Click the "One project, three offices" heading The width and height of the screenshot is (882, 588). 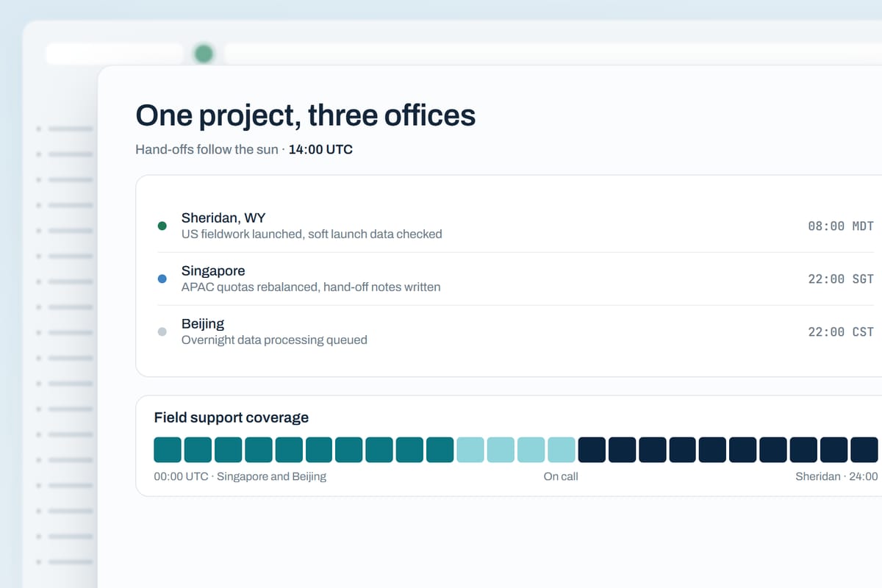[306, 115]
